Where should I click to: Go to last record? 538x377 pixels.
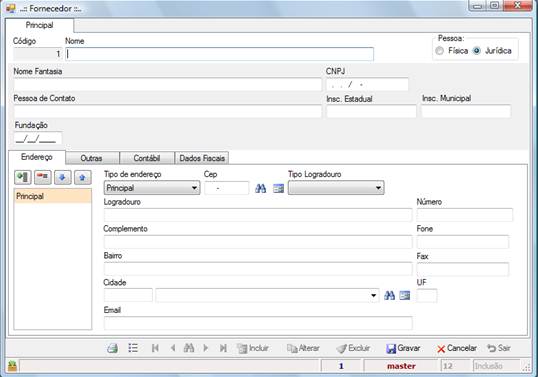click(x=223, y=348)
